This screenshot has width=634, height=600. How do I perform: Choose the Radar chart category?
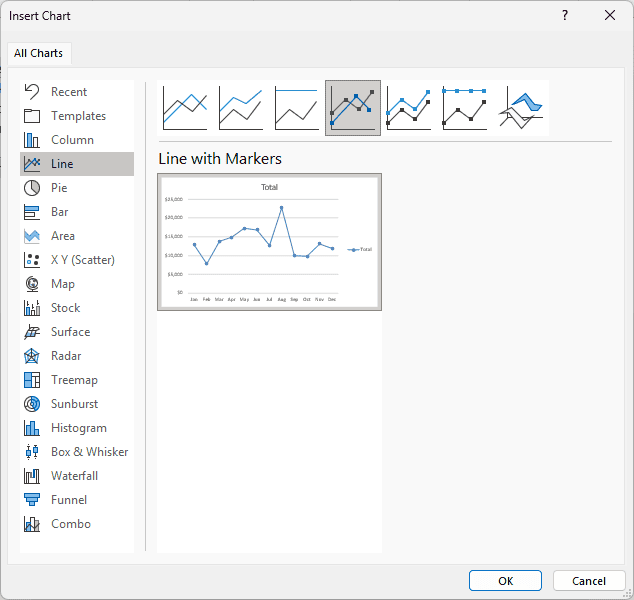point(77,356)
